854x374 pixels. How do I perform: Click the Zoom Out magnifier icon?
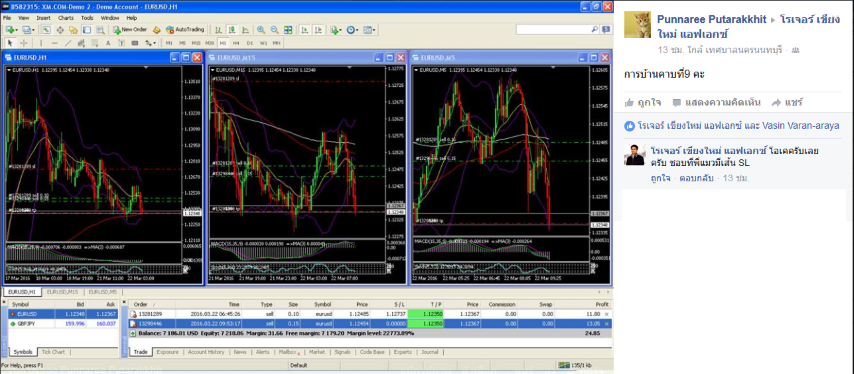[274, 30]
